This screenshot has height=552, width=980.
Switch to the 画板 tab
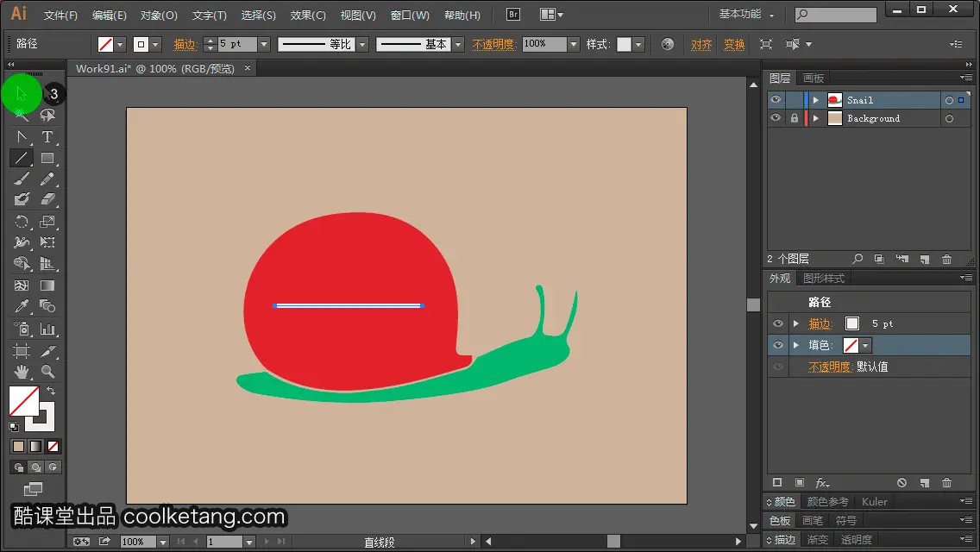pos(814,78)
